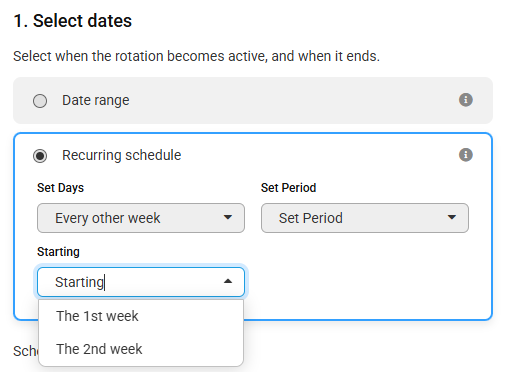This screenshot has height=372, width=508.
Task: Collapse the Starting dropdown with up arrow
Action: pos(228,281)
